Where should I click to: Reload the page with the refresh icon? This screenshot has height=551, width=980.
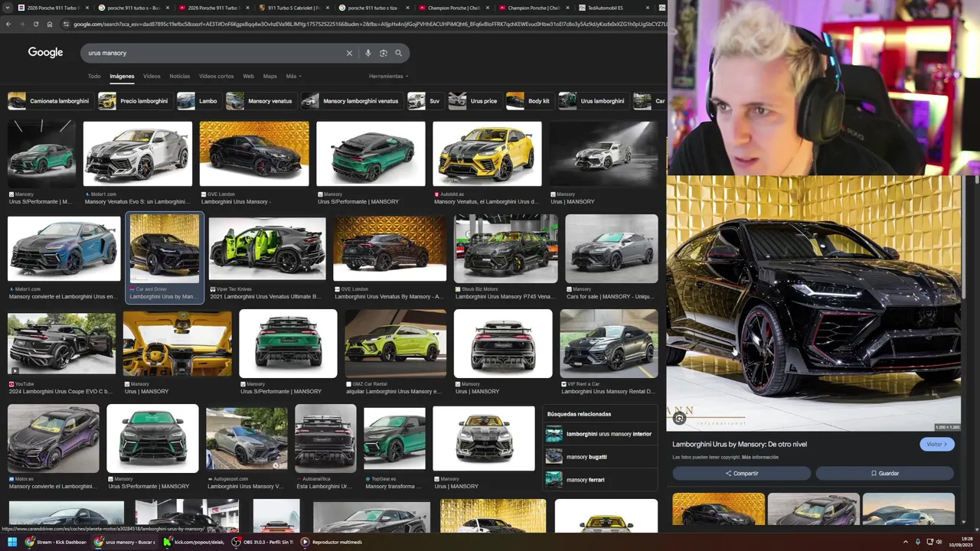coord(36,24)
